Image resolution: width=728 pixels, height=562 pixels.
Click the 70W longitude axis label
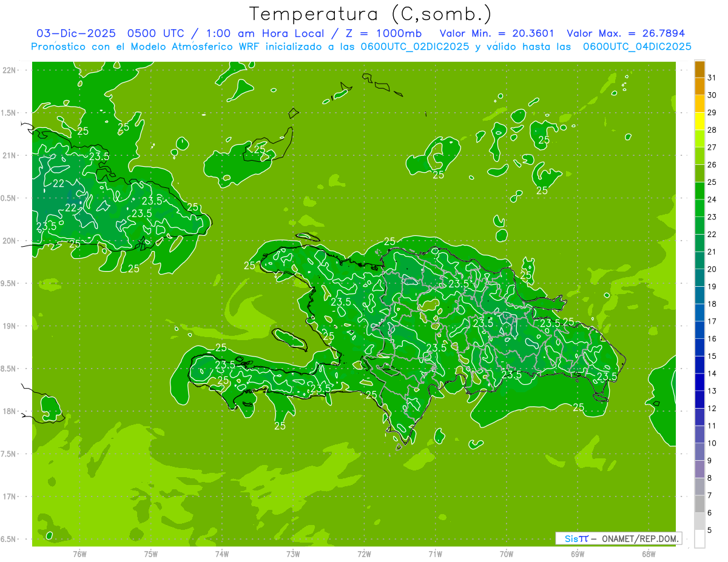click(506, 554)
